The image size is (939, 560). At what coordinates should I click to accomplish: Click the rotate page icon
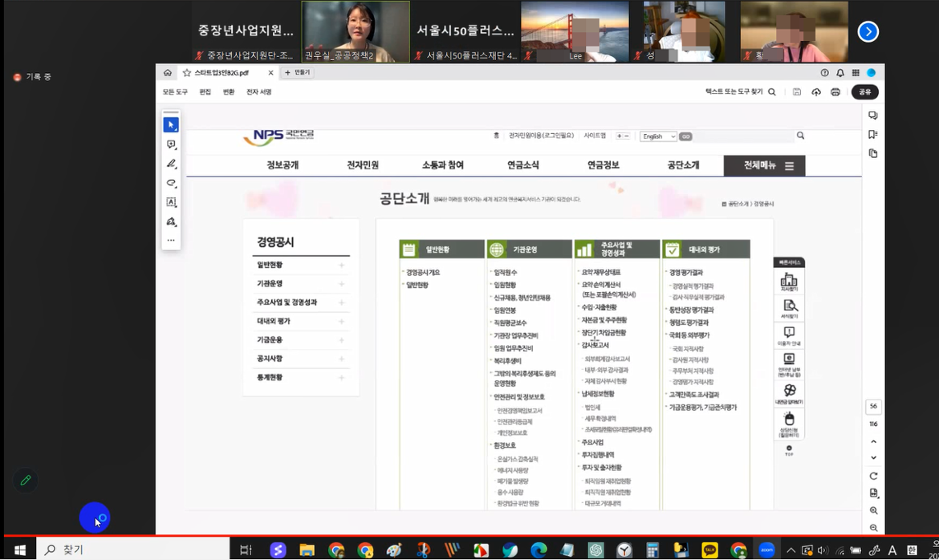873,476
